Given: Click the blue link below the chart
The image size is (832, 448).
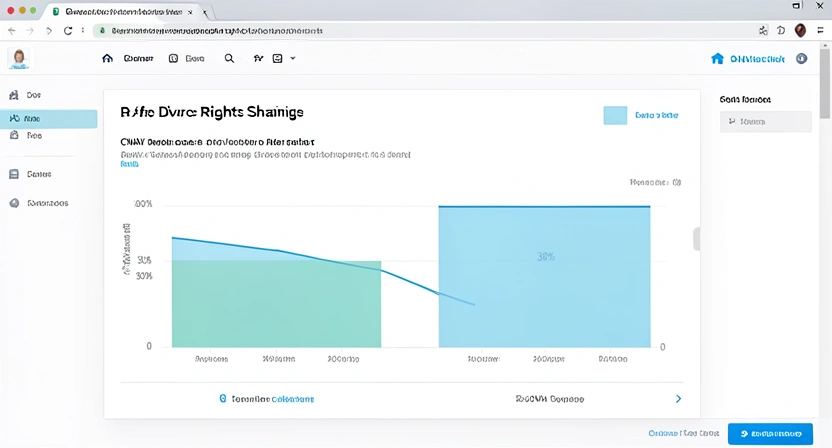Looking at the screenshot, I should (266, 398).
